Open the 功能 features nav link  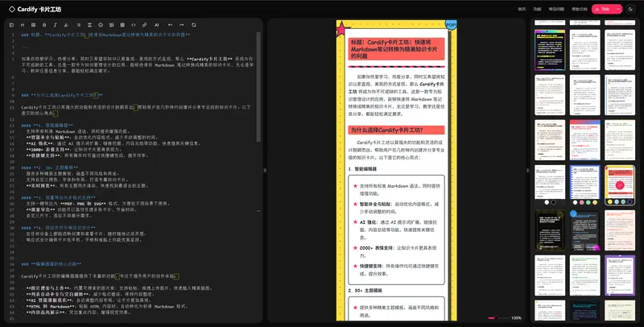click(x=537, y=9)
